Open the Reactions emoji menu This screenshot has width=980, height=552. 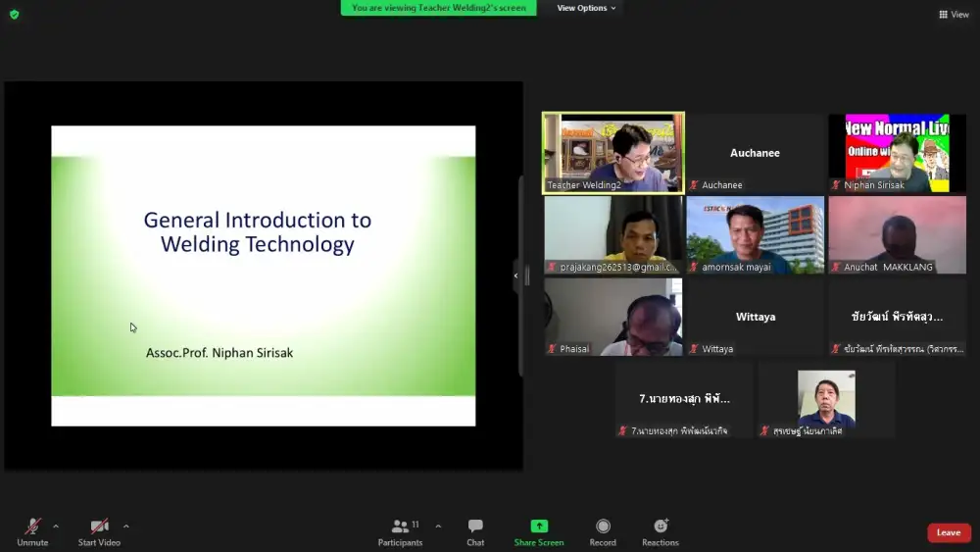click(x=661, y=527)
